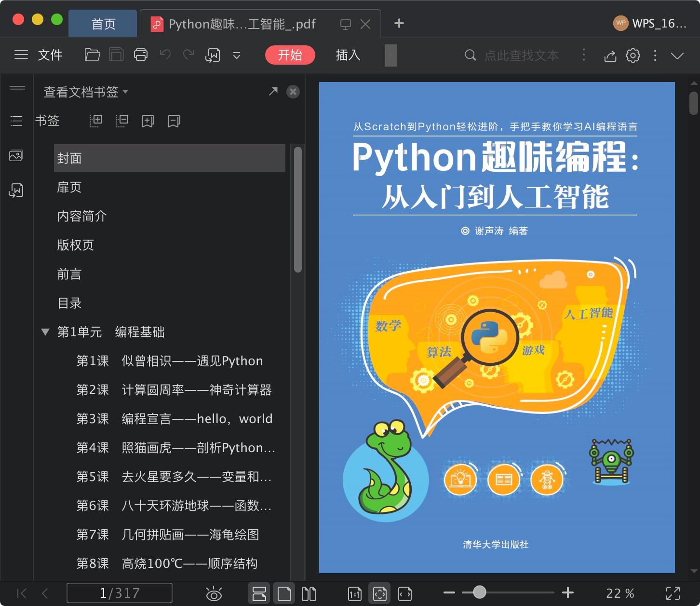Toggle single page view mode
This screenshot has height=606, width=700.
[284, 593]
